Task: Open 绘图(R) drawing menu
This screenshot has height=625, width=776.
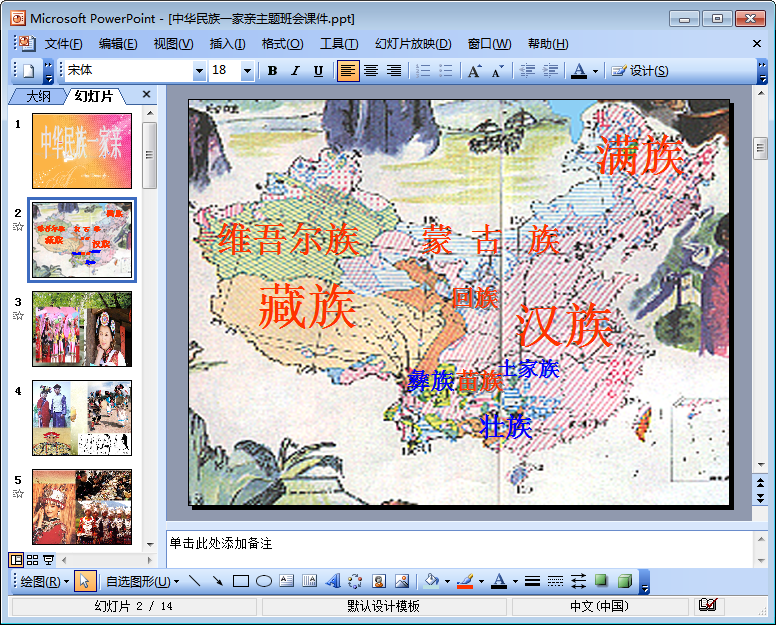Action: 44,581
